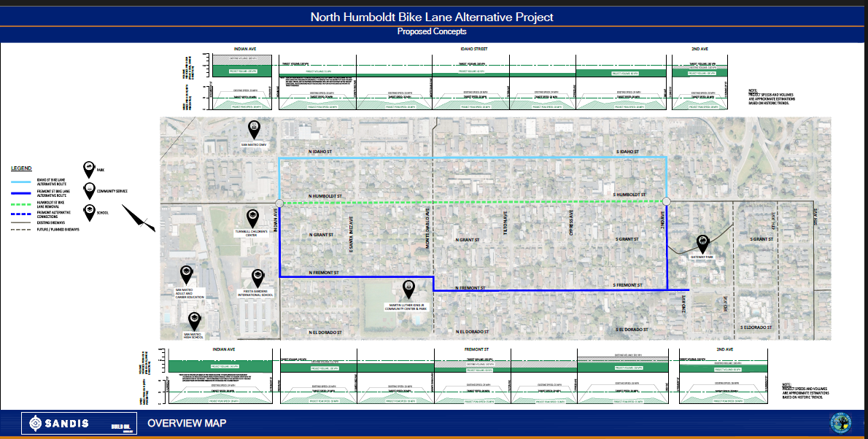Select the San Mateo High School pin
The height and width of the screenshot is (439, 868).
[x=194, y=319]
